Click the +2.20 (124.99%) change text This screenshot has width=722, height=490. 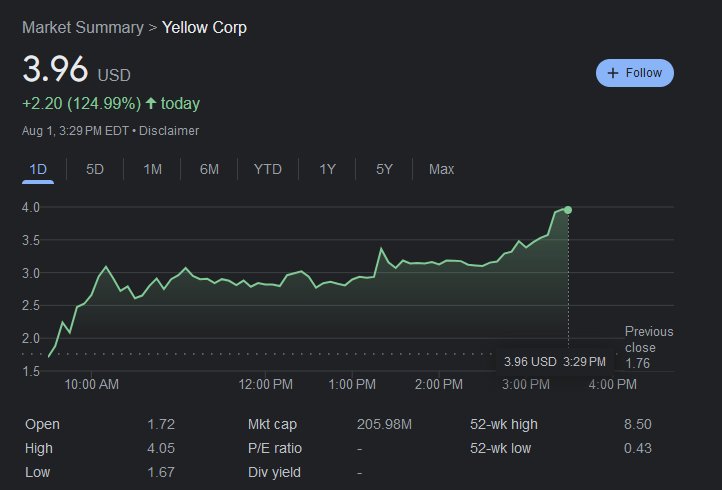pos(82,103)
